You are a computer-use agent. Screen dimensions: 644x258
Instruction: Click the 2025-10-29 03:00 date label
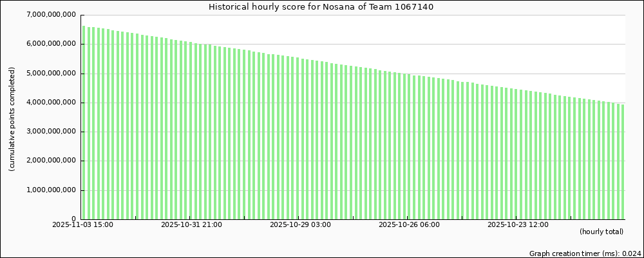300,225
